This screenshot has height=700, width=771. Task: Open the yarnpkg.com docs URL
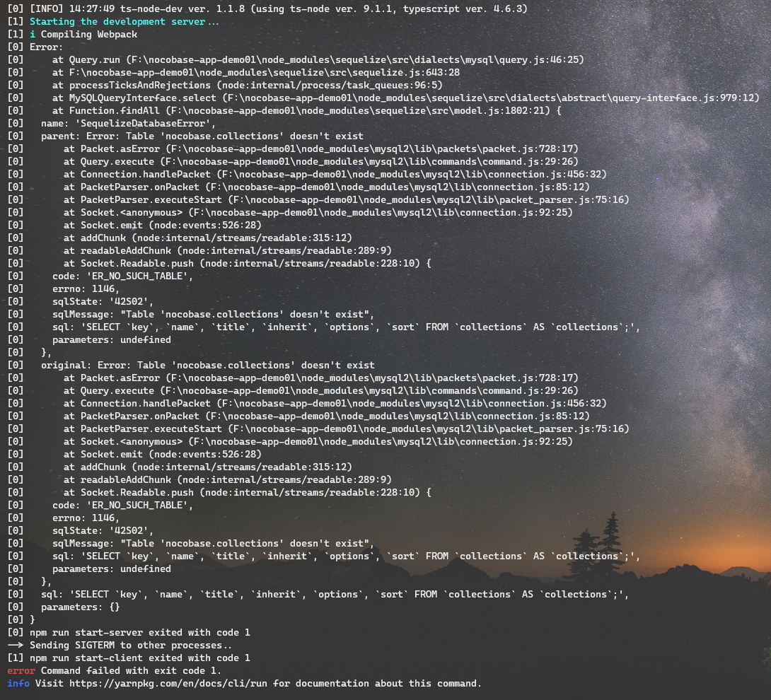coord(168,683)
